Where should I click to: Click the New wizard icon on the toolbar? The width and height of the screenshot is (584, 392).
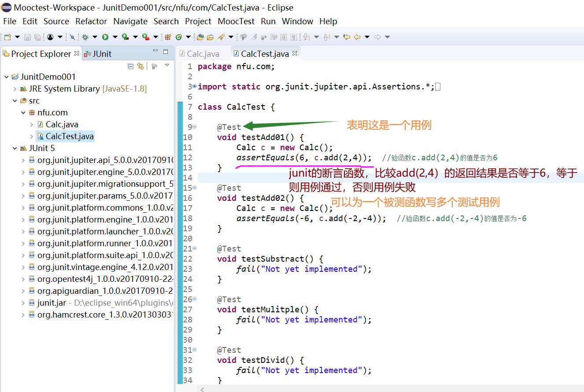click(7, 37)
